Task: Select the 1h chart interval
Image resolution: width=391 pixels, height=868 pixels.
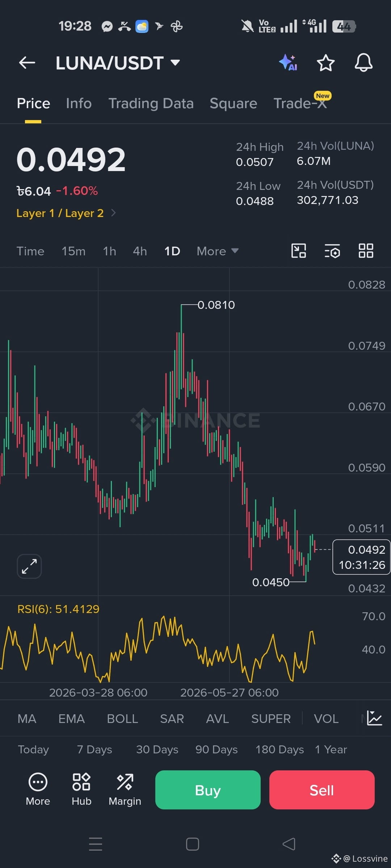Action: point(109,251)
